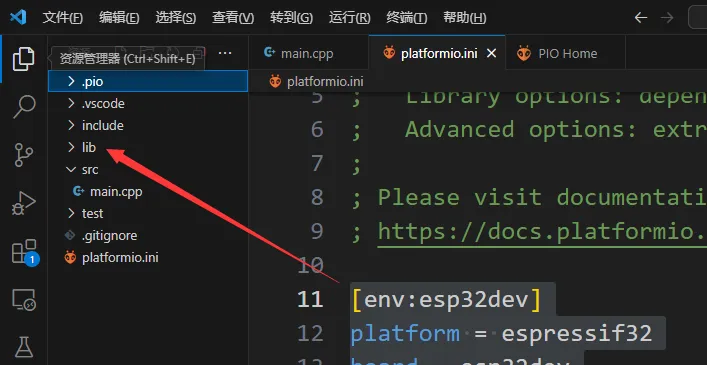Open main.cpp in the file tree

(x=116, y=192)
